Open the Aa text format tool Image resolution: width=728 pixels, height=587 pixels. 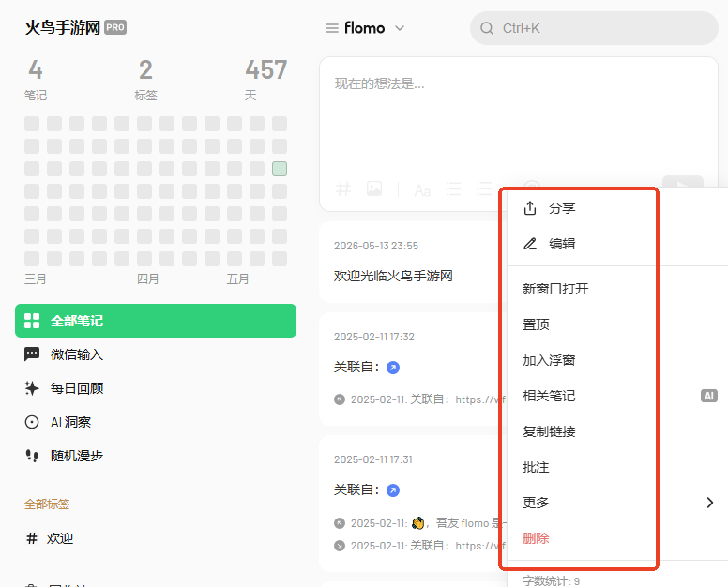pos(422,190)
